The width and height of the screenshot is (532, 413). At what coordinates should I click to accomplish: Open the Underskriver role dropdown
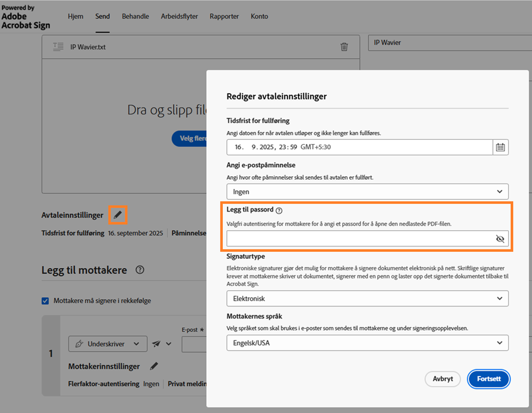[x=108, y=344]
